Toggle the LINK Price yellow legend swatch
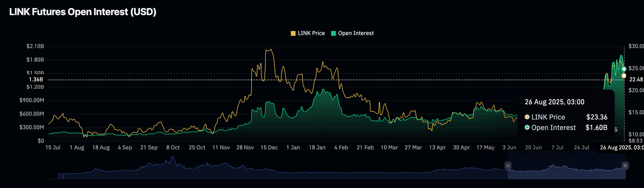This screenshot has width=644, height=188. 293,33
